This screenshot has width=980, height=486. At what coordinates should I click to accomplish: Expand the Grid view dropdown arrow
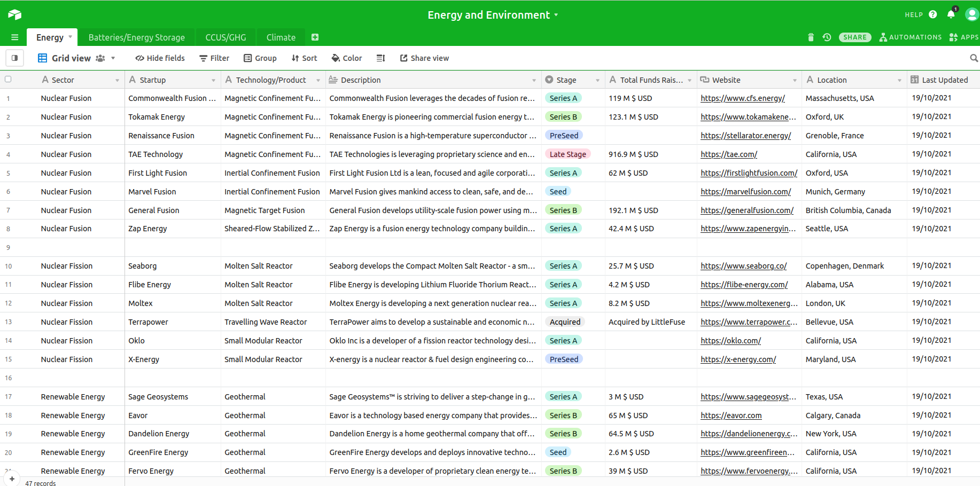(113, 58)
